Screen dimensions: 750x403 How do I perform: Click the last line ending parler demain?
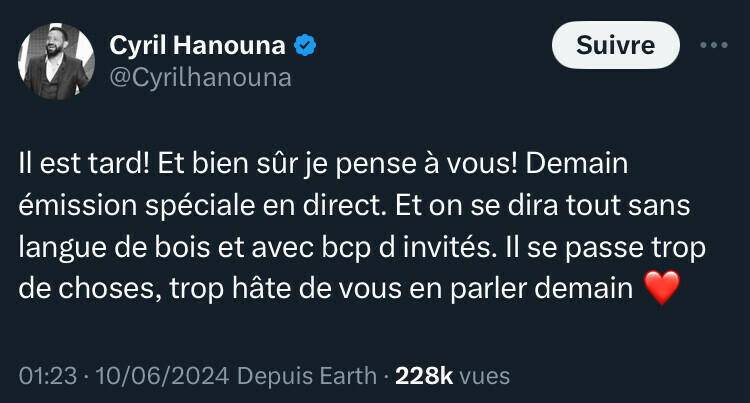coord(326,289)
